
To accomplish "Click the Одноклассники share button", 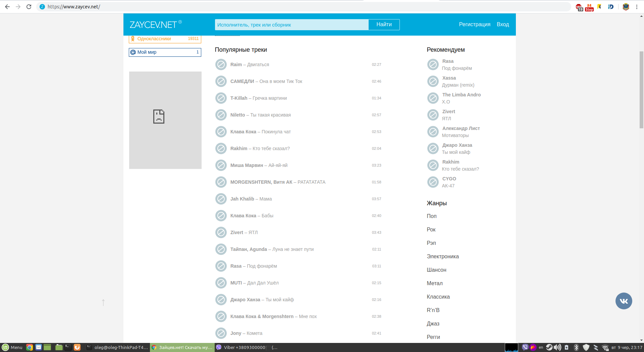I will click(165, 39).
